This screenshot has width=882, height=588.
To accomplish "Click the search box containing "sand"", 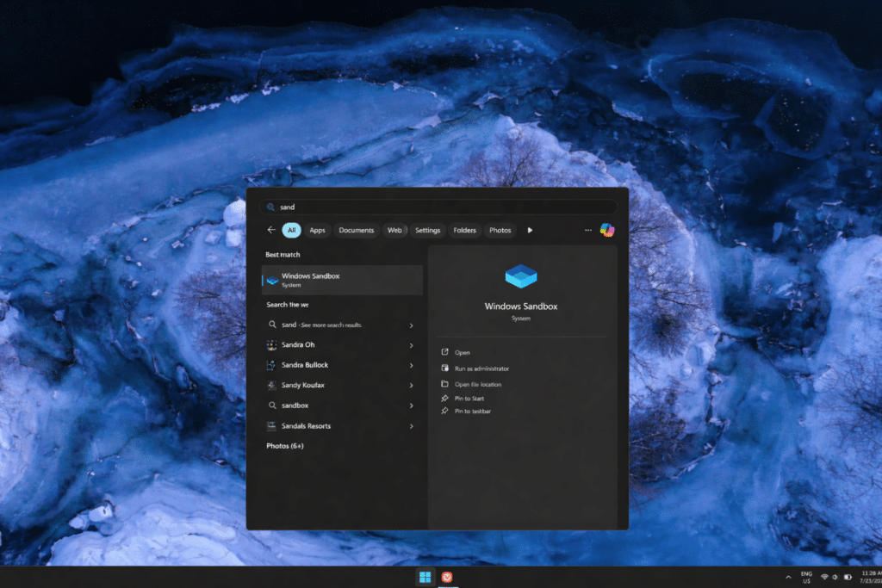I will coord(438,207).
